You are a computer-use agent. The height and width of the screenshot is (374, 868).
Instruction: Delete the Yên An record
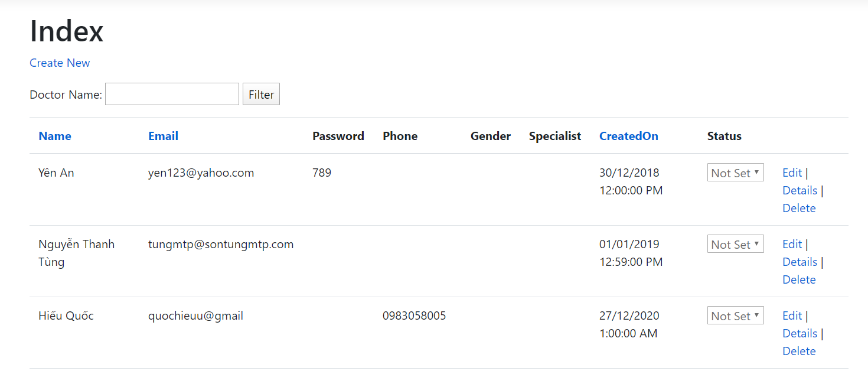(799, 208)
